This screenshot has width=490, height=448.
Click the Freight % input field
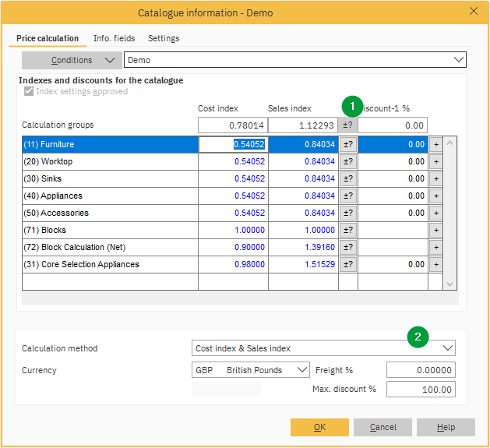click(x=421, y=370)
